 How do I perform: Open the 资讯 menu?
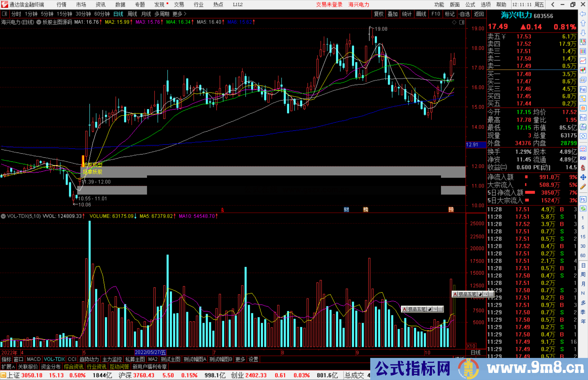pyautogui.click(x=100, y=5)
